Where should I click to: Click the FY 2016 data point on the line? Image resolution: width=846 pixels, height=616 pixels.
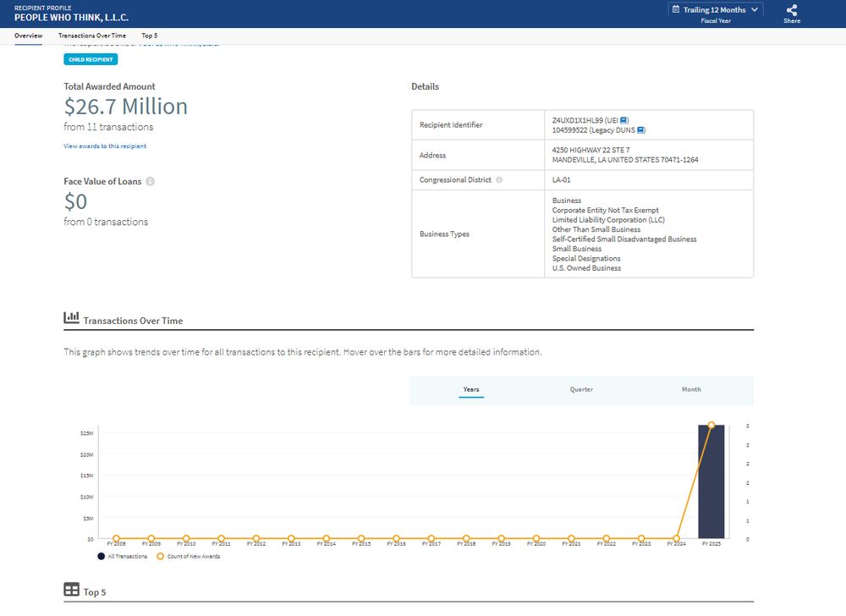click(397, 538)
